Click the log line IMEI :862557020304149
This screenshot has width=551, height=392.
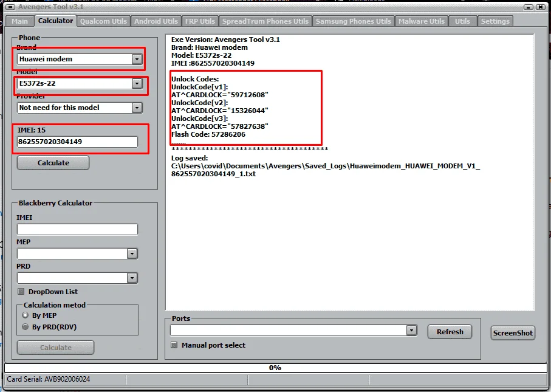pos(213,63)
